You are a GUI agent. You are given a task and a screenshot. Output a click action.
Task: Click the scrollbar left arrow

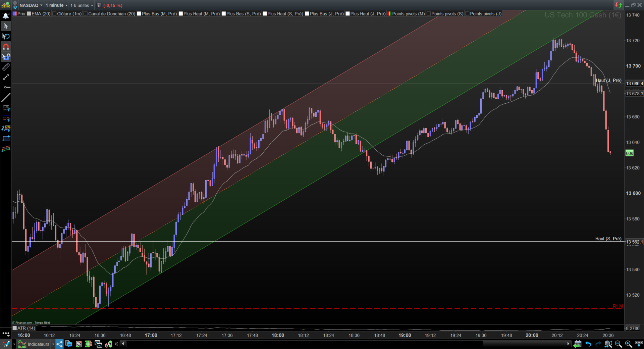[123, 344]
